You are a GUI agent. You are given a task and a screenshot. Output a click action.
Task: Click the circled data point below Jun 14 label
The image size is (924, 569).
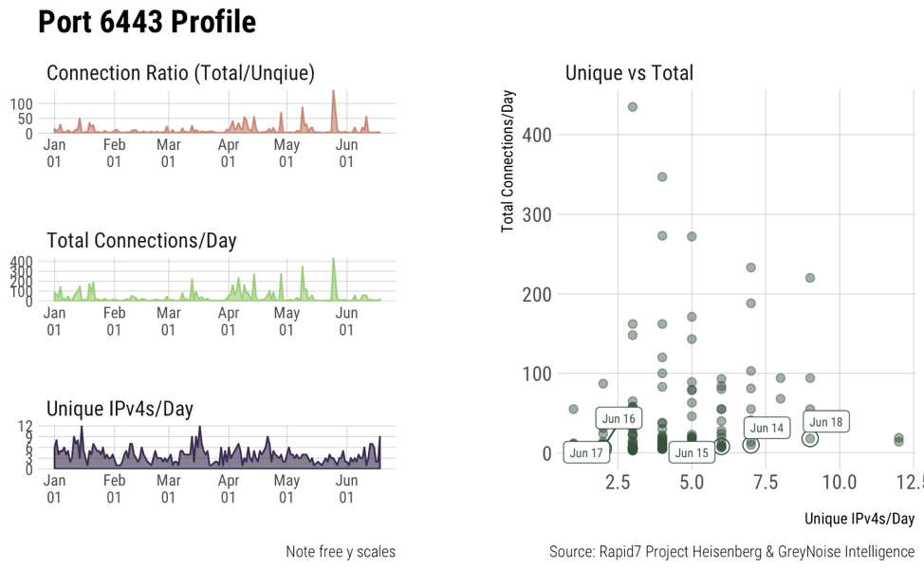751,444
